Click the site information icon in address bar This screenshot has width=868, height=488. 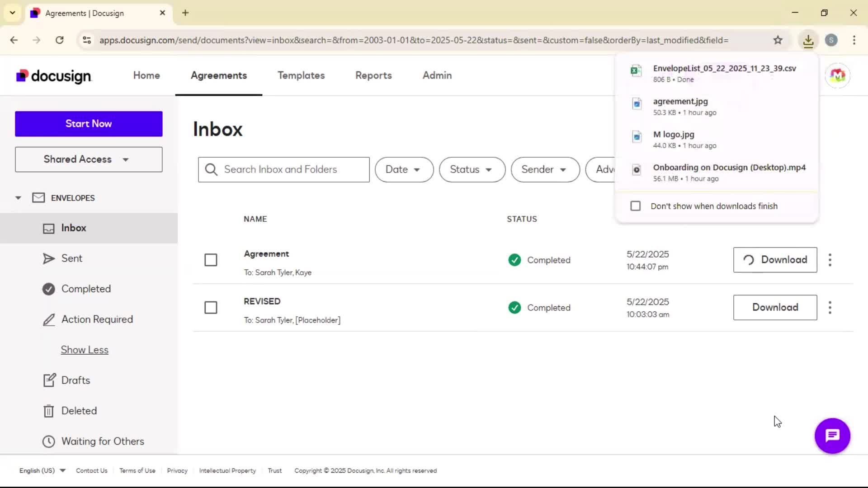pos(87,40)
